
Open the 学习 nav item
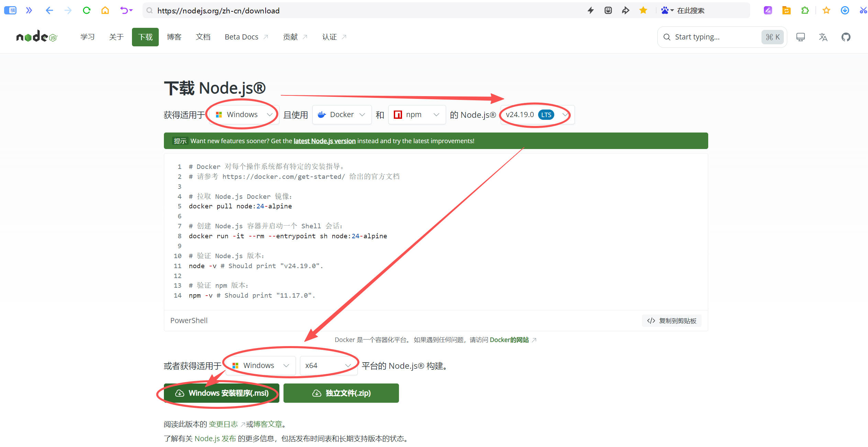coord(87,37)
